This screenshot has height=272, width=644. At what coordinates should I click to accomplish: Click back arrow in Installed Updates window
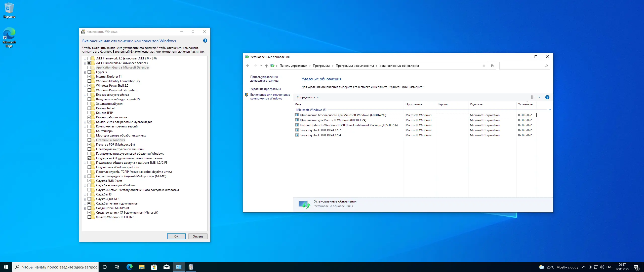coord(248,66)
